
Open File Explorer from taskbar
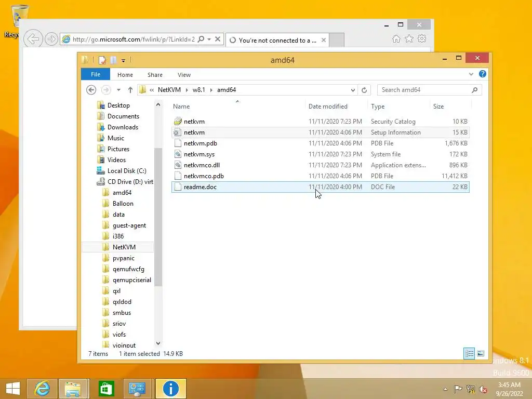pyautogui.click(x=73, y=389)
